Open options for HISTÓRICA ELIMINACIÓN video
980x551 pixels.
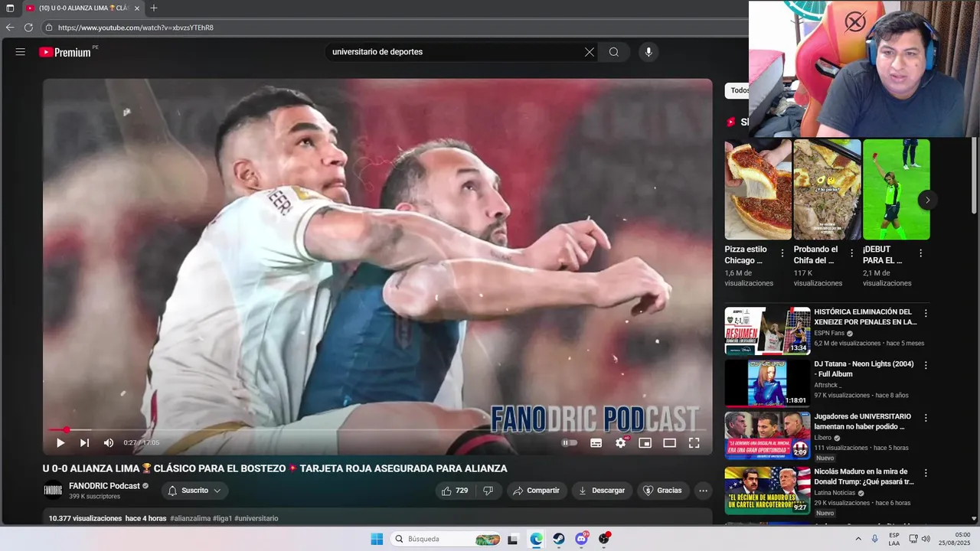[x=926, y=313]
